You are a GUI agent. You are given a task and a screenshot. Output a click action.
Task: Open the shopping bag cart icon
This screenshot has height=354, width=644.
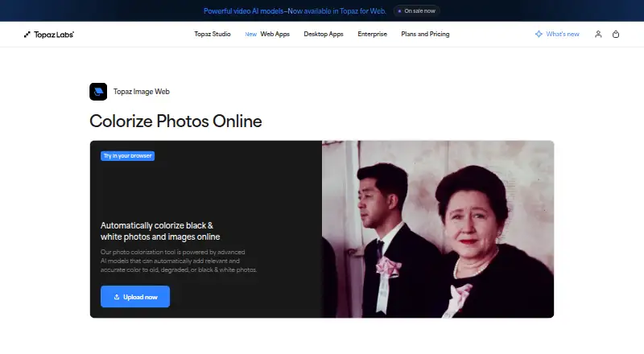pyautogui.click(x=616, y=34)
